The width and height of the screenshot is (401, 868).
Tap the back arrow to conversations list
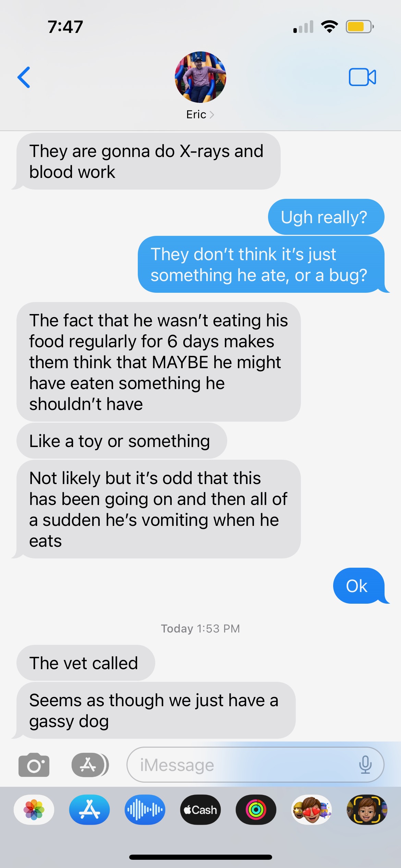24,77
